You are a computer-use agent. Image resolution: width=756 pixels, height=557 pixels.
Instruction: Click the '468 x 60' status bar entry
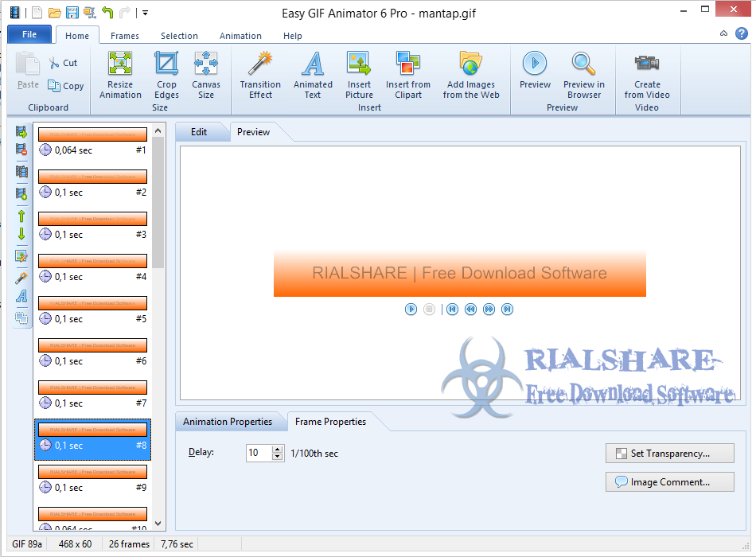76,544
